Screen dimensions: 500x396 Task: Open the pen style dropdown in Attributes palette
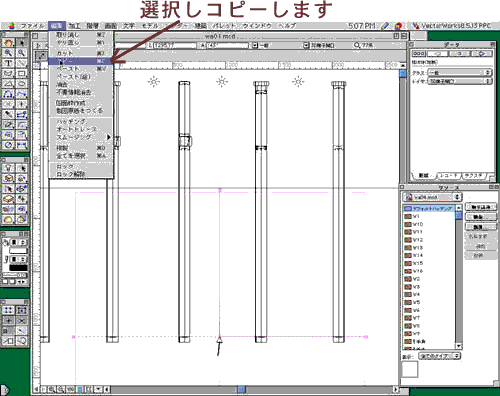coord(19,259)
